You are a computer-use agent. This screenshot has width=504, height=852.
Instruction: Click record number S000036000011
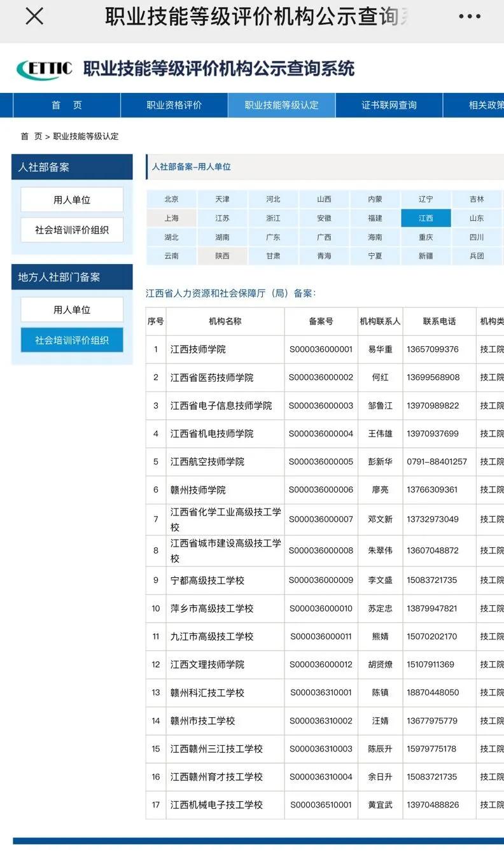(x=321, y=636)
